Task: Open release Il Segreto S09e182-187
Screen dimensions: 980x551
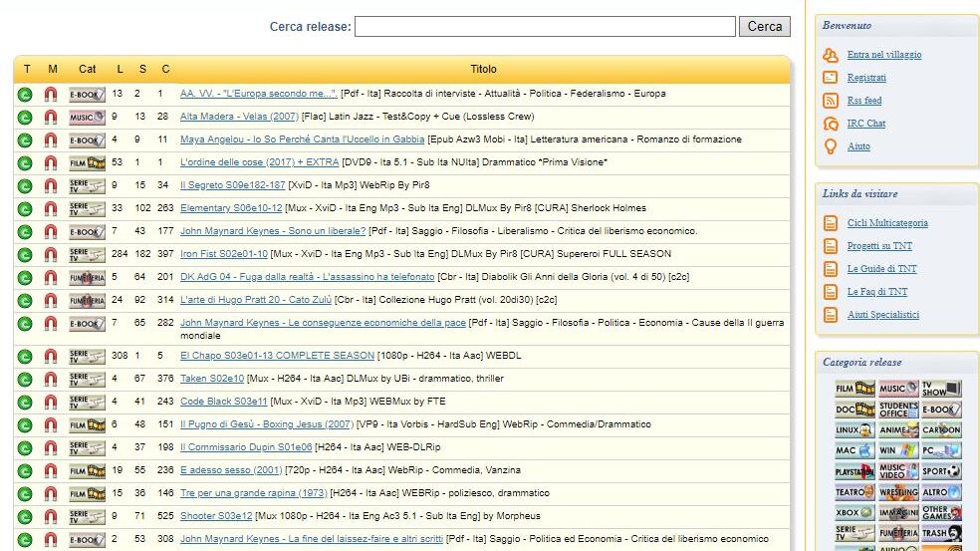Action: (232, 185)
